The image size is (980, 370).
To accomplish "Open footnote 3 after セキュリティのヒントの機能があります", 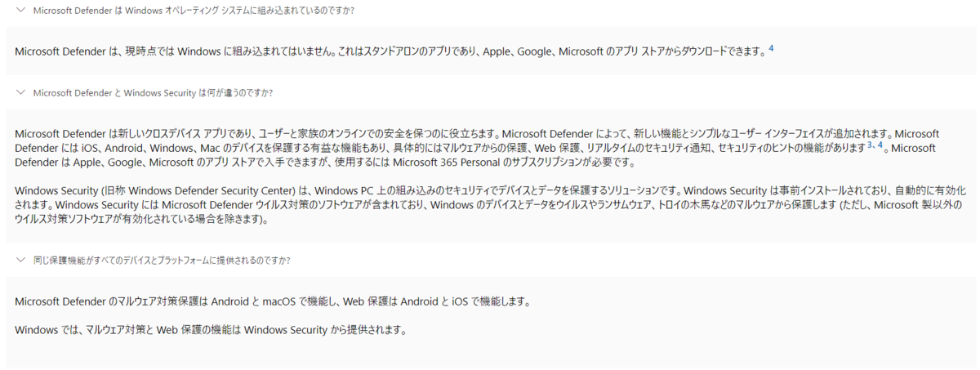I will [870, 145].
